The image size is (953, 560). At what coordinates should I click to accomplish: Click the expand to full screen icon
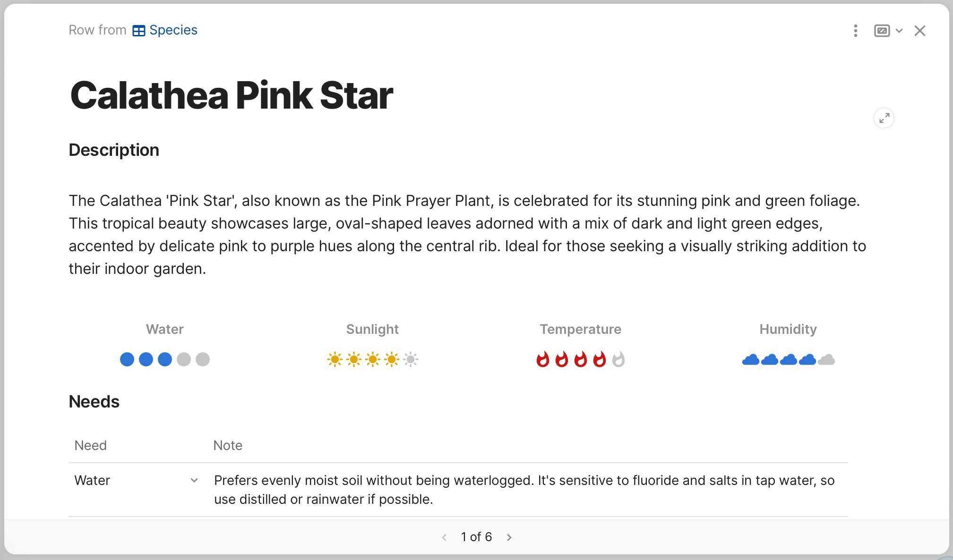click(x=884, y=118)
